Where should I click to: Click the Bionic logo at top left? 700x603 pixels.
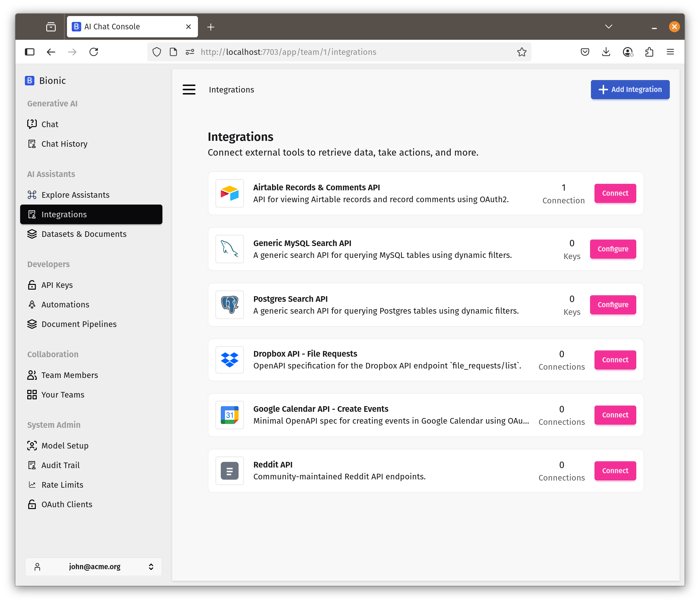pyautogui.click(x=30, y=80)
